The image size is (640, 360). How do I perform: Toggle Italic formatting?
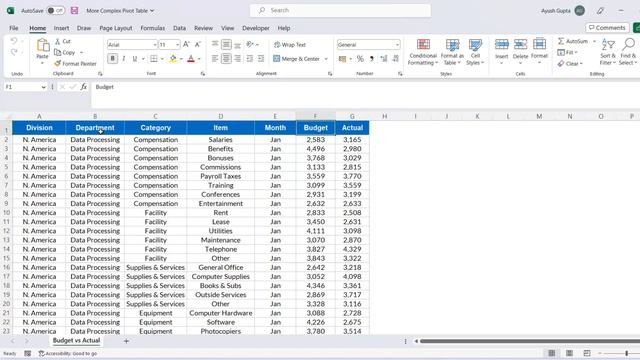(x=124, y=59)
